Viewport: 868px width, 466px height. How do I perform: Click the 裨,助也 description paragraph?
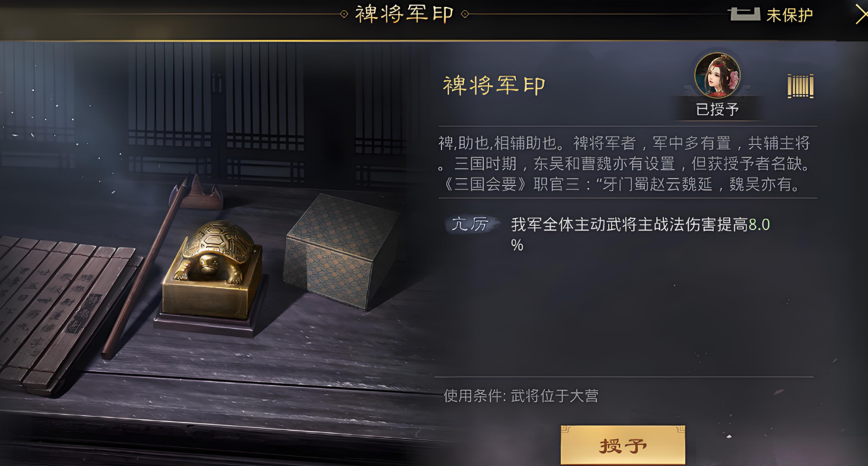(625, 164)
